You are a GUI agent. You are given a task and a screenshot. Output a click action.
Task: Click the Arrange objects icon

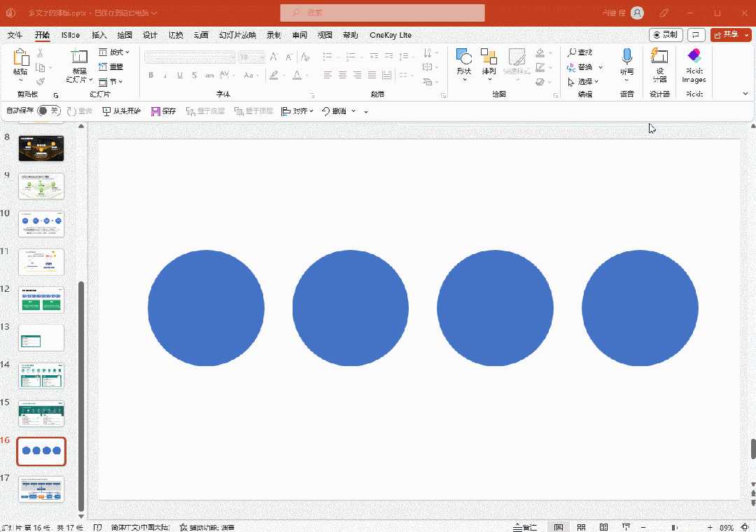489,57
